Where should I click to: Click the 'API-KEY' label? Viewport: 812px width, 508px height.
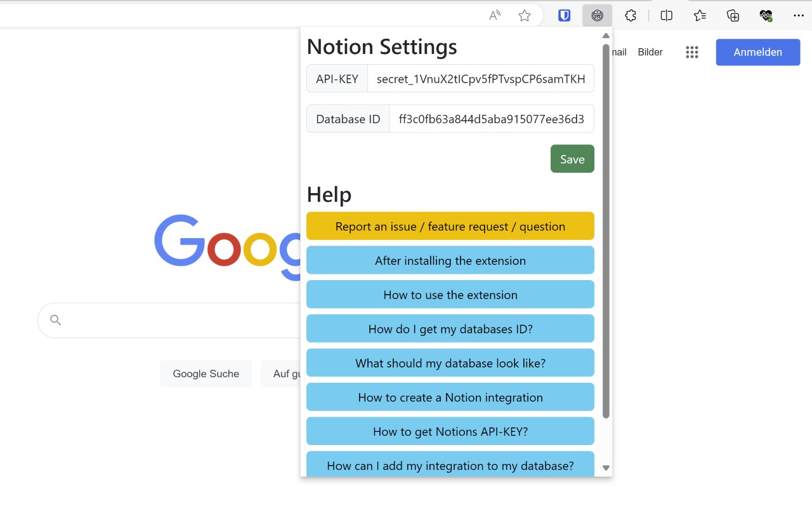point(337,79)
